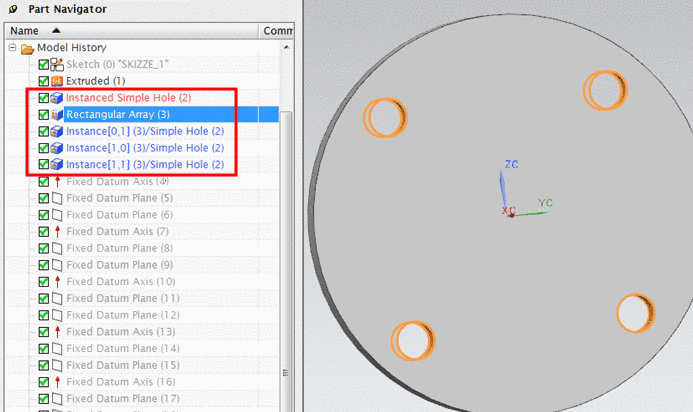Click Rectangular Array (3) feature icon

57,115
